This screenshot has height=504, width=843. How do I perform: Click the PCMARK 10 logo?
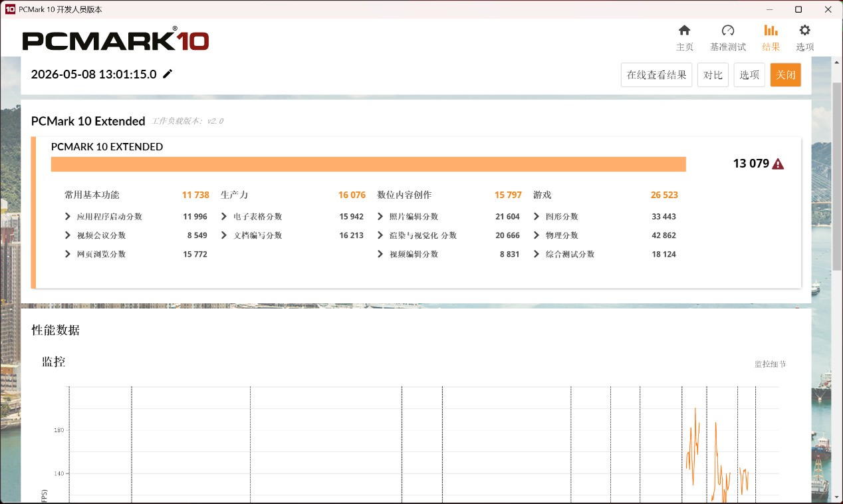[116, 39]
